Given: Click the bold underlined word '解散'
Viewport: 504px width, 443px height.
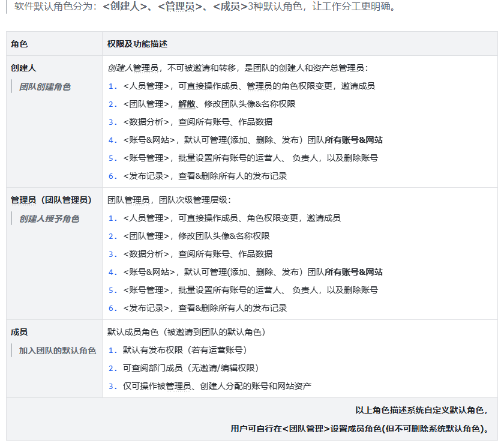Looking at the screenshot, I should 187,104.
